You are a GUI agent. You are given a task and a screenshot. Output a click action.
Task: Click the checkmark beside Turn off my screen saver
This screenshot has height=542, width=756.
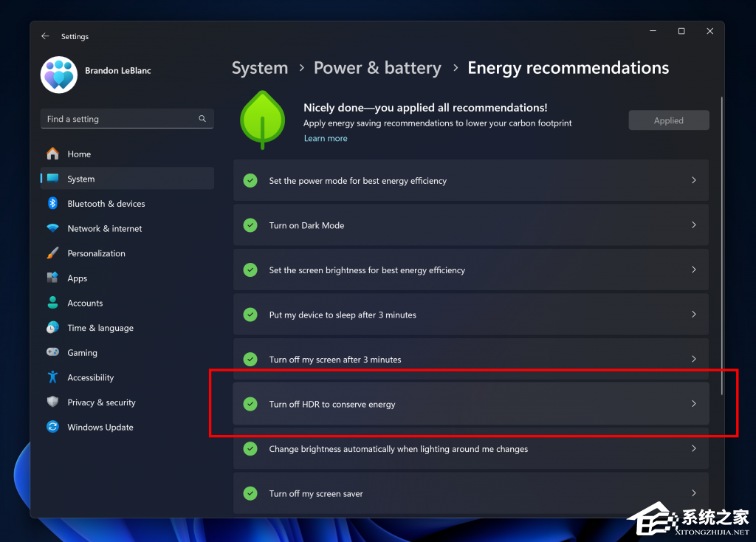click(x=250, y=493)
